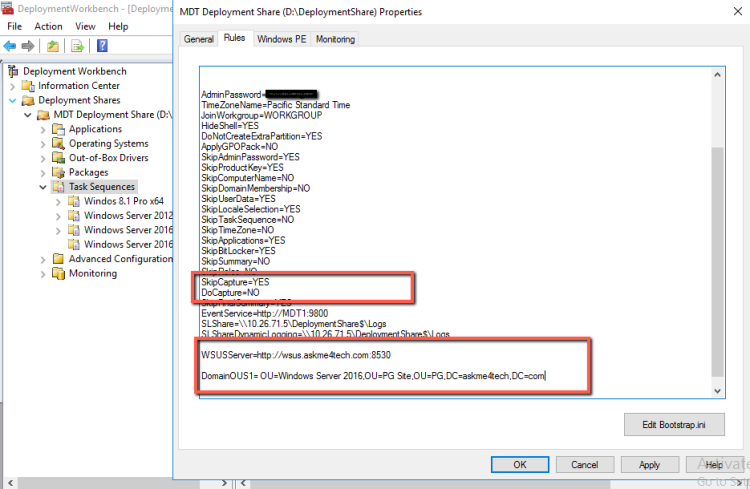Click the Forward arrow toolbar icon
The height and width of the screenshot is (489, 750).
tap(28, 46)
